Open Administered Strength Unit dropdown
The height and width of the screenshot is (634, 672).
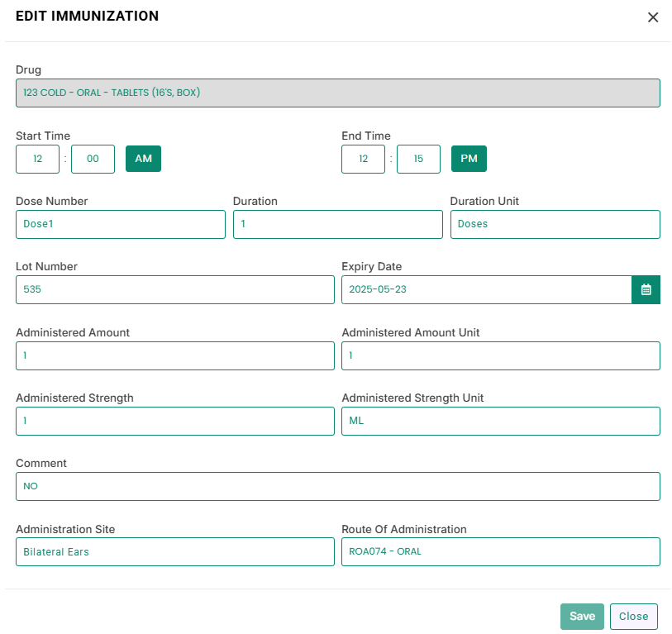point(501,421)
